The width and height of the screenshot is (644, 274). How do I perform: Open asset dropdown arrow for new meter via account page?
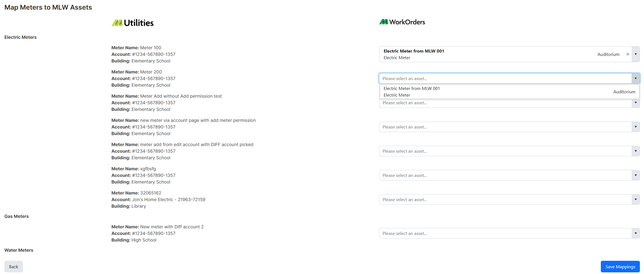[635, 127]
